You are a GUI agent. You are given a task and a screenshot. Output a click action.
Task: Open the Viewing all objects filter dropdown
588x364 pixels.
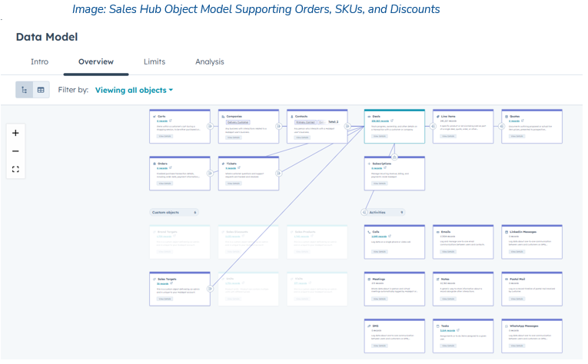tap(134, 90)
